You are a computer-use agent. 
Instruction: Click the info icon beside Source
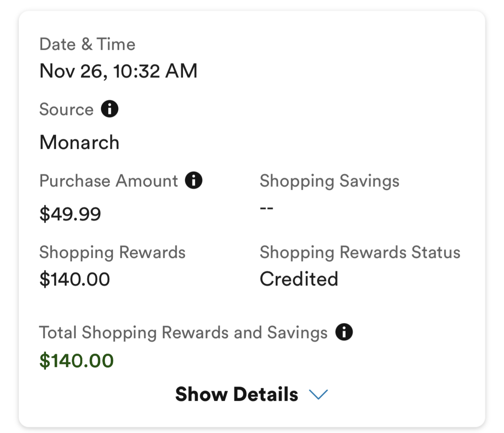click(109, 109)
